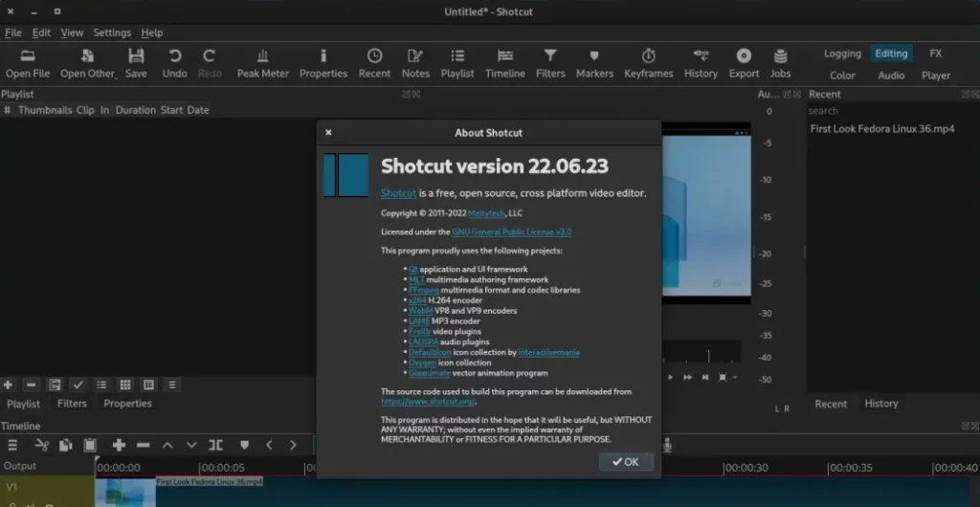Open the Filters funnel icon in toolbar

click(x=550, y=64)
